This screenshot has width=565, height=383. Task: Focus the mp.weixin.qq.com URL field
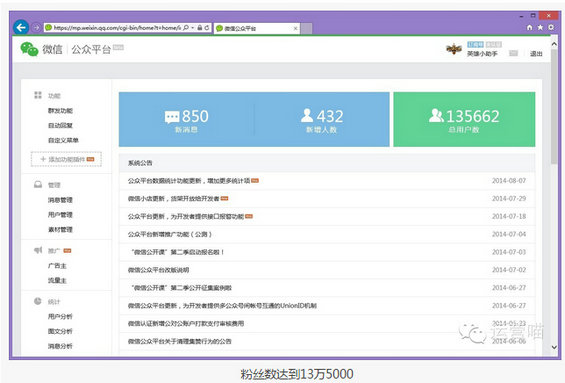tap(117, 28)
